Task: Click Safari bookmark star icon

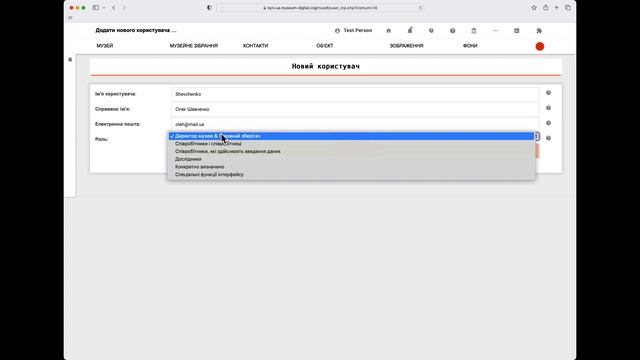Action: [534, 7]
